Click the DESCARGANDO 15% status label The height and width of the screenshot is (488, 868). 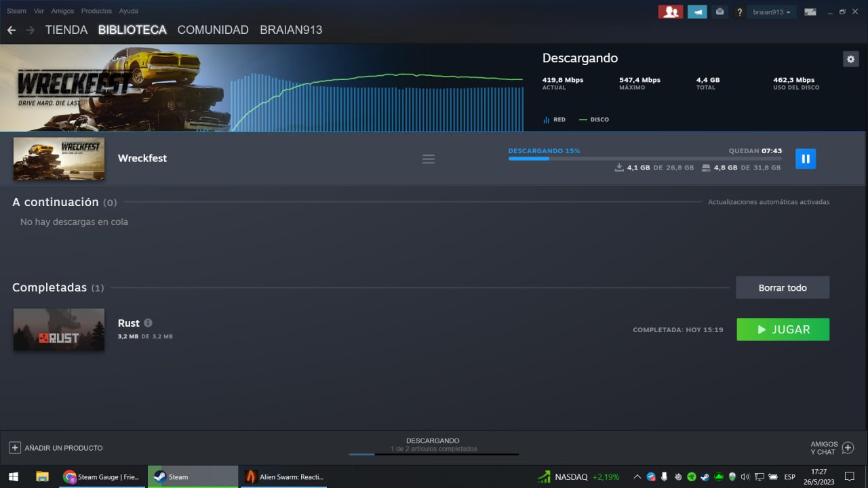click(x=544, y=150)
